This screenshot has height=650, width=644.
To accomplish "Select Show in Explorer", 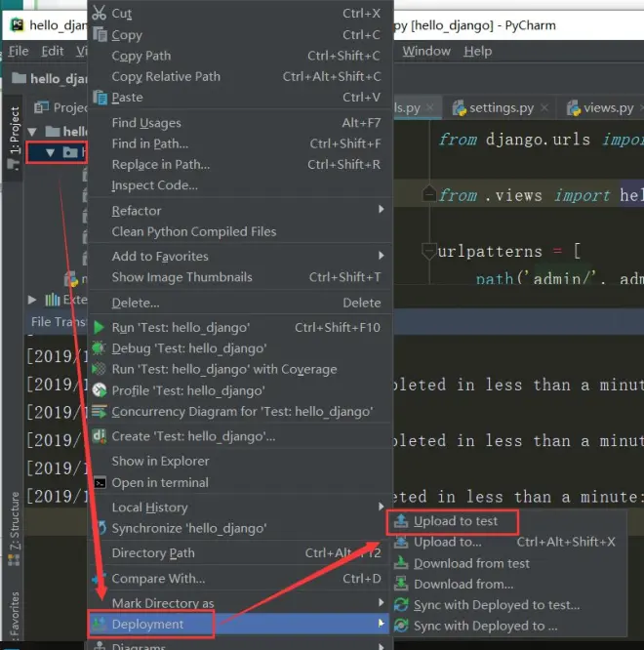I will pyautogui.click(x=240, y=461).
